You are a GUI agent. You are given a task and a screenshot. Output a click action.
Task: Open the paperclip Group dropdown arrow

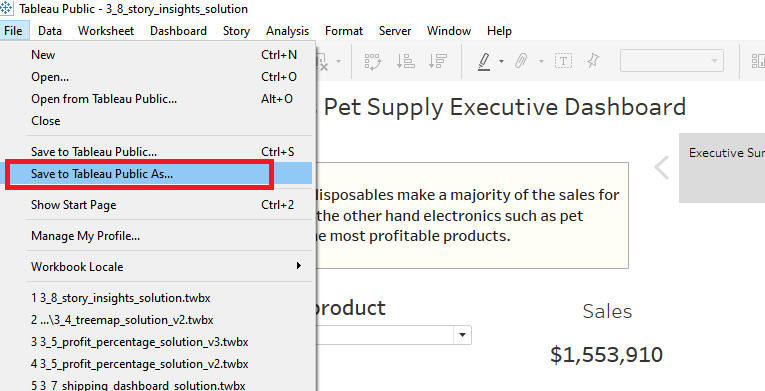541,62
